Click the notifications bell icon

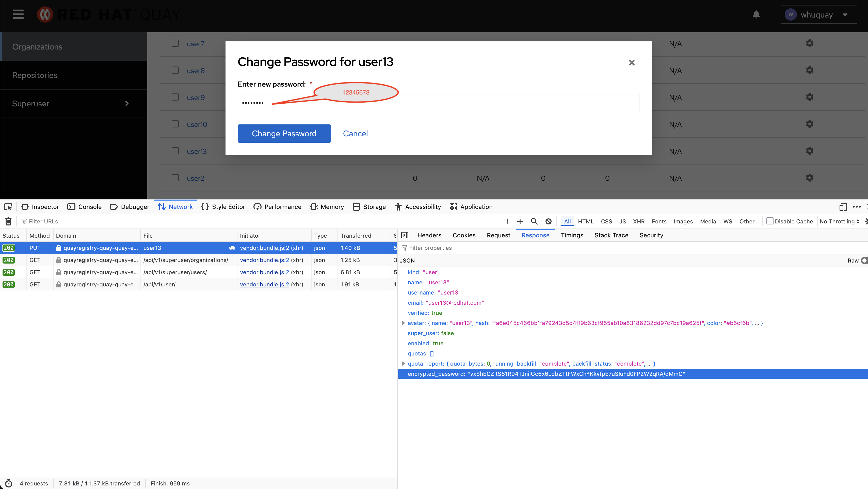pyautogui.click(x=756, y=14)
